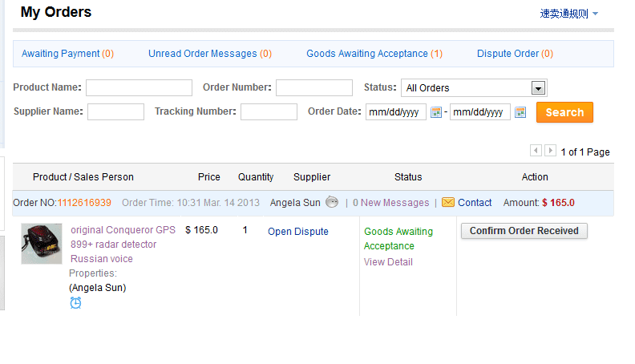Click the radar detector product thumbnail

point(42,244)
